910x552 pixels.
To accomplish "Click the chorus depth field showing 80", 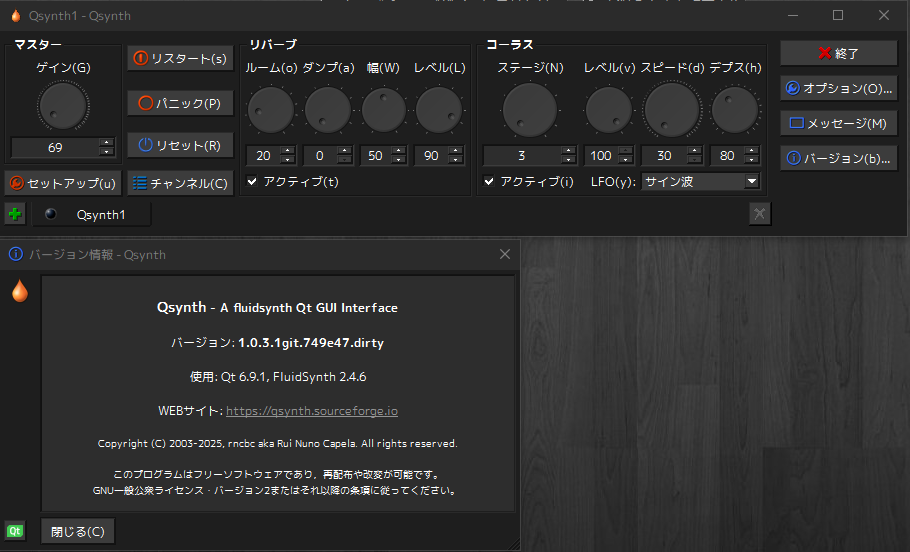I will (x=727, y=156).
